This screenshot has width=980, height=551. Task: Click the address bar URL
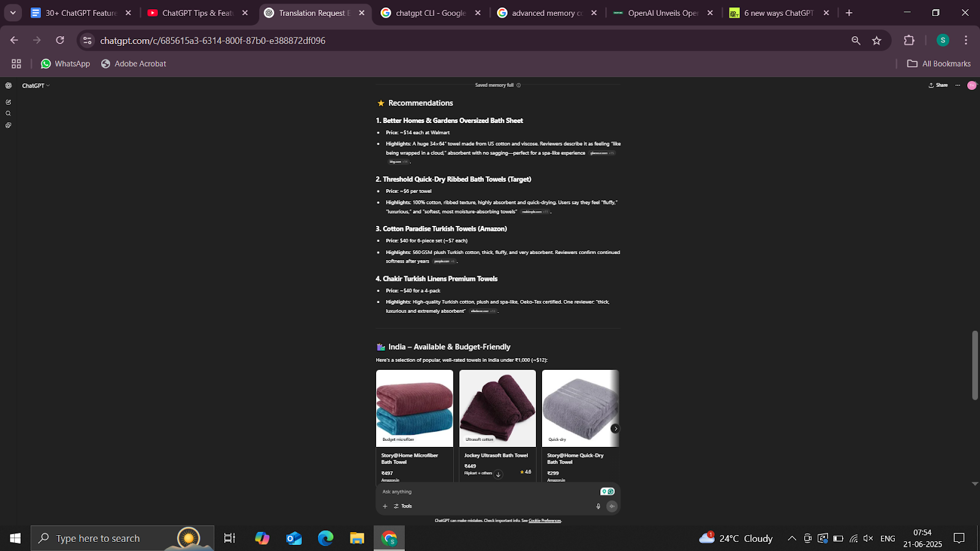pyautogui.click(x=213, y=40)
